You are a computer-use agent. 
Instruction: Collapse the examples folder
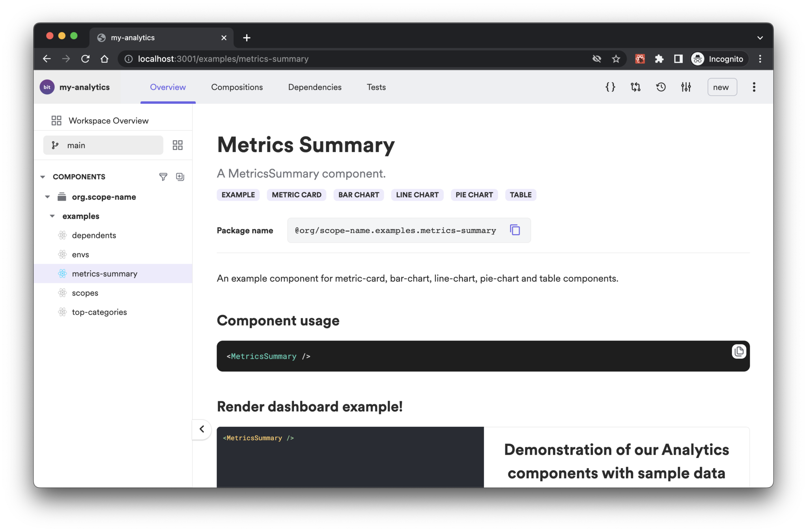tap(52, 216)
